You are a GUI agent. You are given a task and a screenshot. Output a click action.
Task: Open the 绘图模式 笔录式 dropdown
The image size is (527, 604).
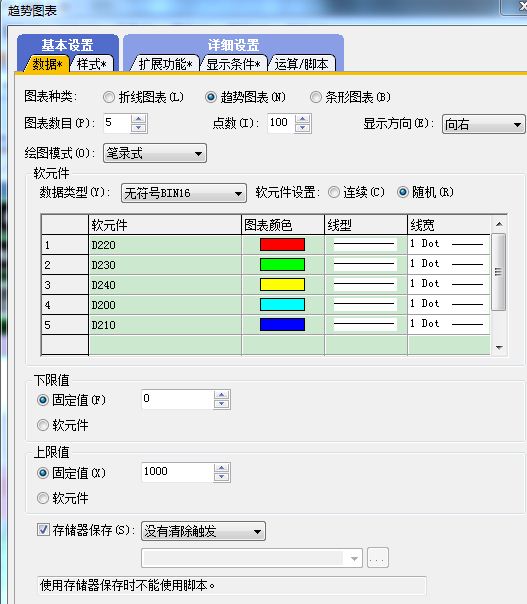tap(155, 154)
